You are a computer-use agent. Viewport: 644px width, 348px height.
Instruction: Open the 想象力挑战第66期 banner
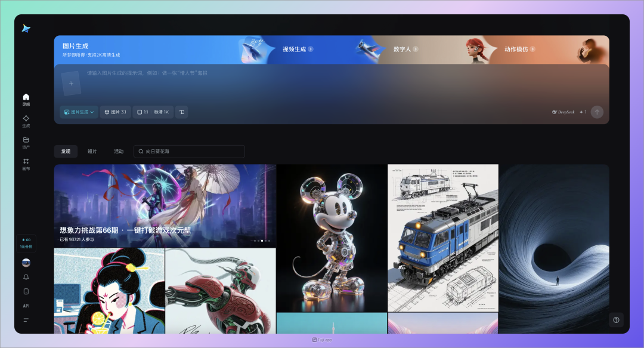pos(165,206)
